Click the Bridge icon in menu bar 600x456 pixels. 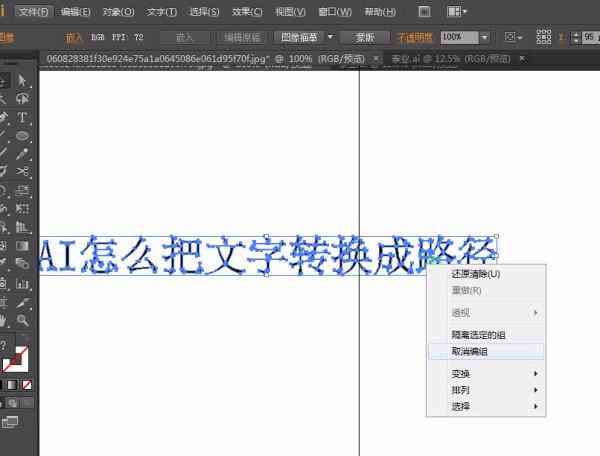pos(424,11)
